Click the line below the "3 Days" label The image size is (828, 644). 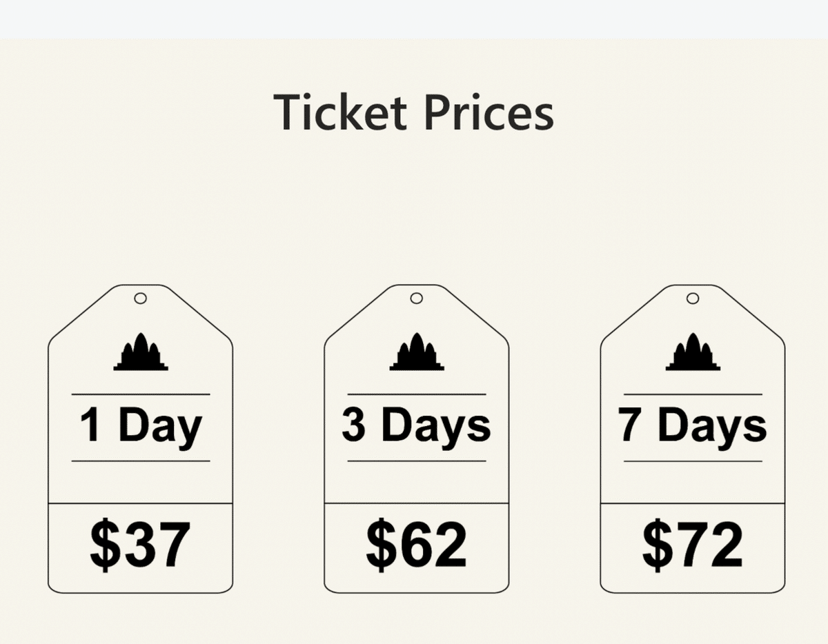(417, 461)
